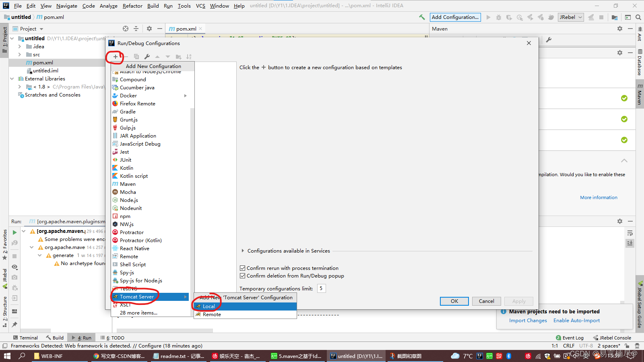Click the green Rerun icon in Run panel
Image resolution: width=644 pixels, height=362 pixels.
[x=14, y=232]
